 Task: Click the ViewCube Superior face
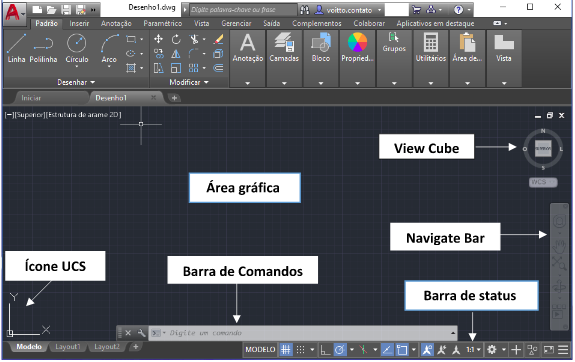[543, 148]
